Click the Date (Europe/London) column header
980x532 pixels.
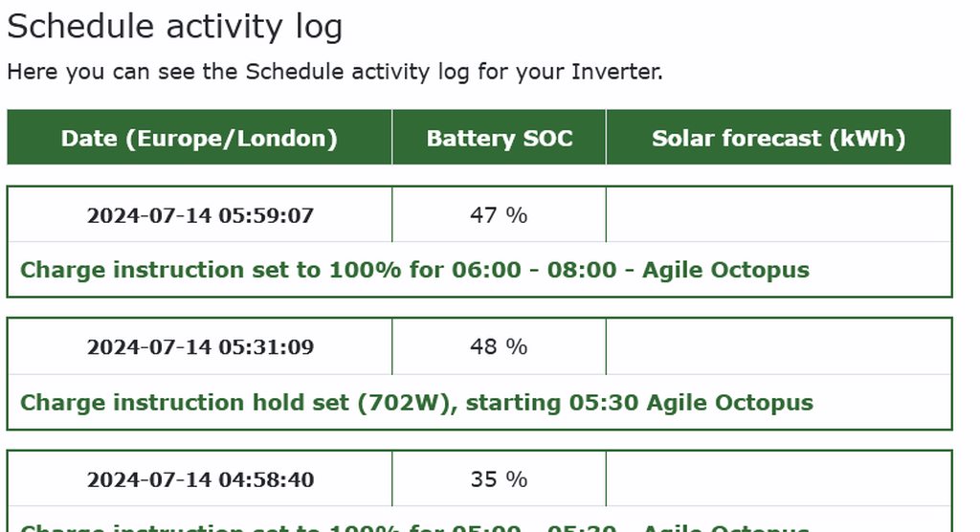click(x=199, y=138)
